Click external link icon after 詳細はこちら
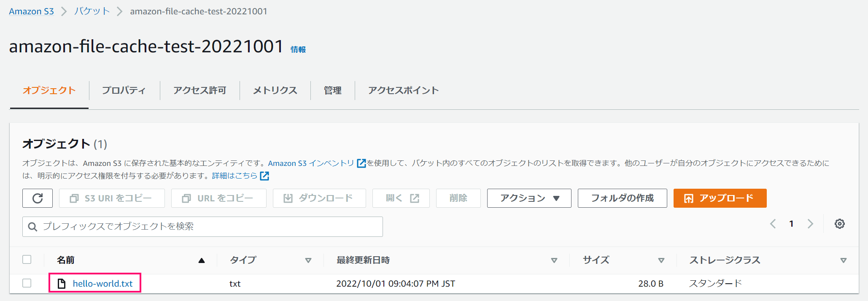 (264, 176)
